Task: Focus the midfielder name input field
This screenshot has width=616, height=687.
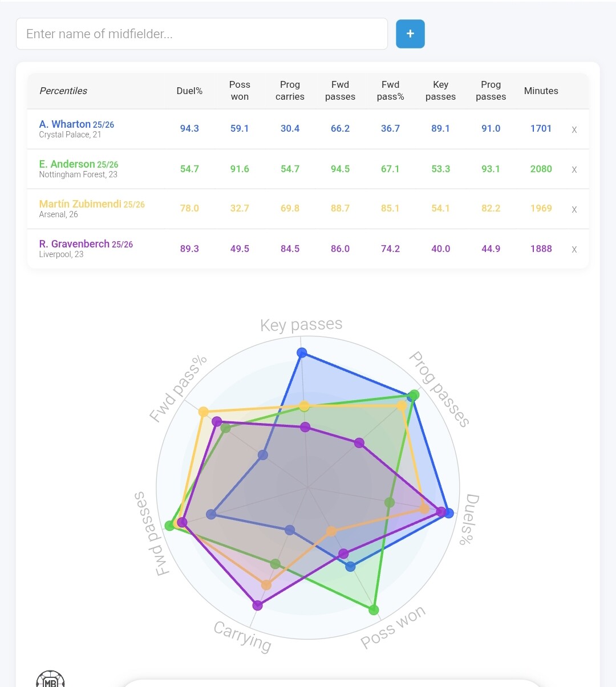Action: (202, 34)
